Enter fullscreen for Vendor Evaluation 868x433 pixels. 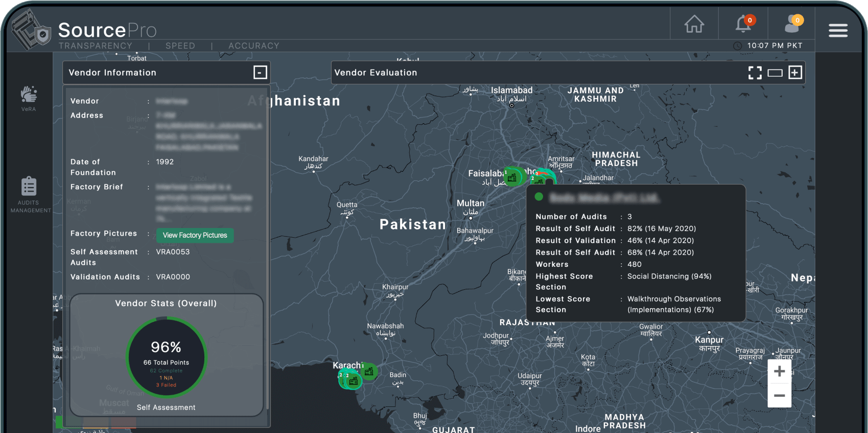click(755, 73)
